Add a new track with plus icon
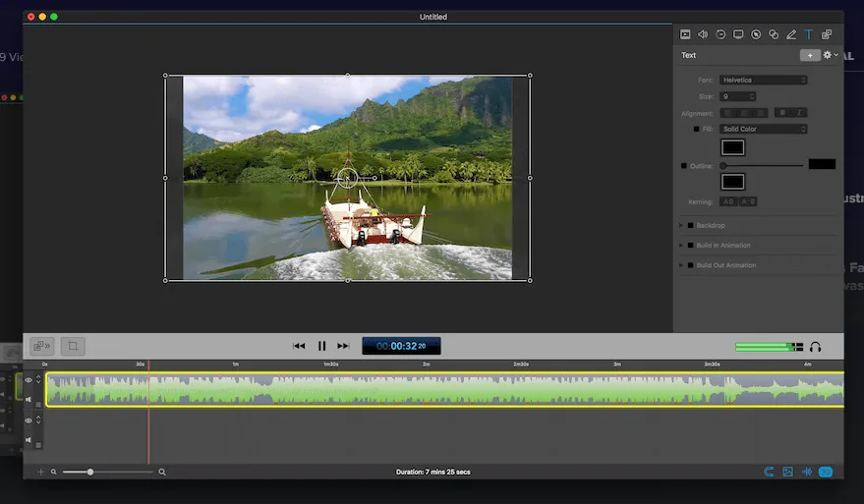The width and height of the screenshot is (864, 504). tap(40, 472)
